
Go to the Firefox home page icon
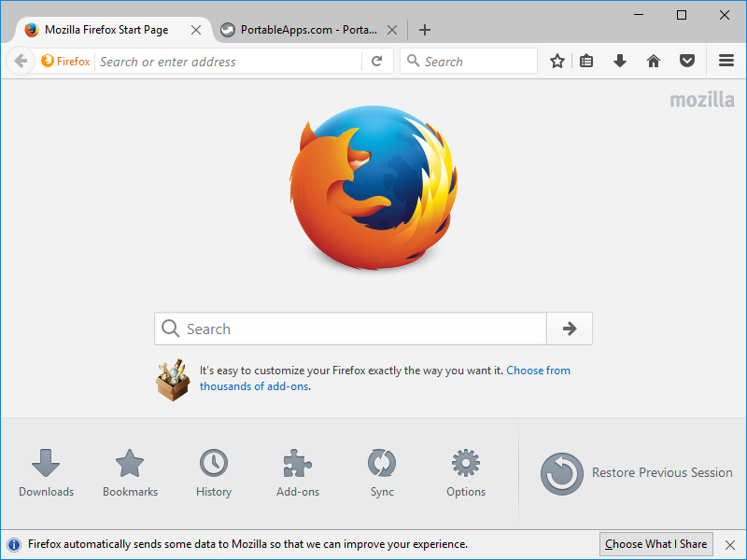click(654, 62)
